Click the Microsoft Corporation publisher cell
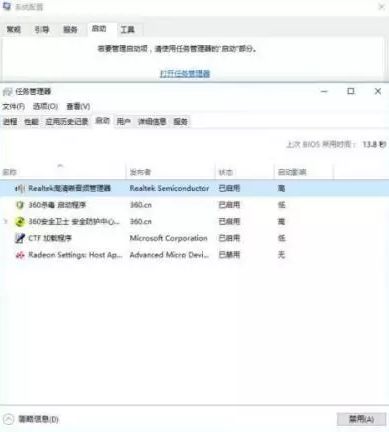Screen dimensions: 389x432 [169, 238]
